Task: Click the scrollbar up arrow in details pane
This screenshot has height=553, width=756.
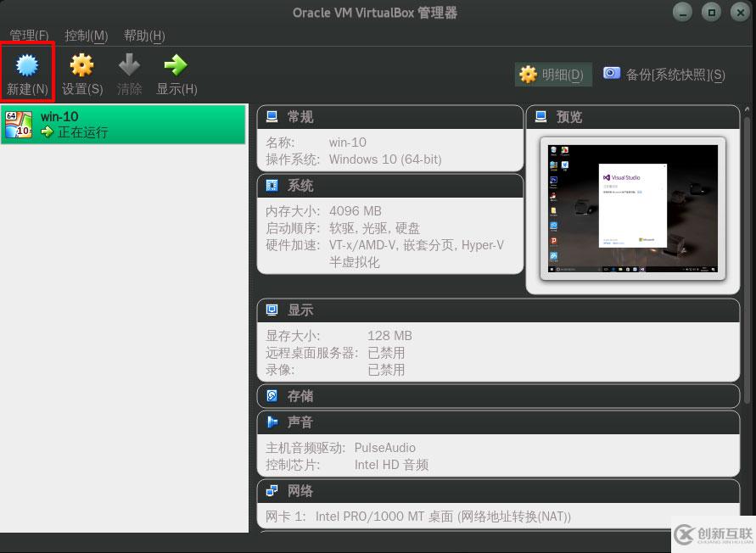Action: pyautogui.click(x=748, y=109)
